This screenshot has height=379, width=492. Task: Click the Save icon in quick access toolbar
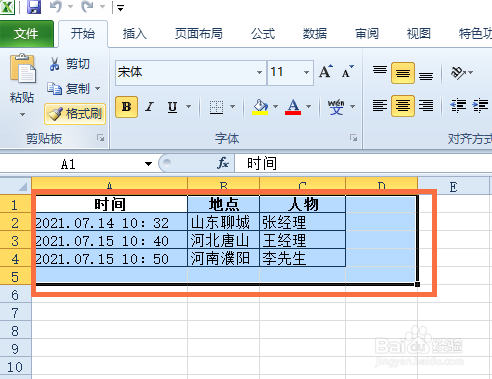pyautogui.click(x=34, y=7)
